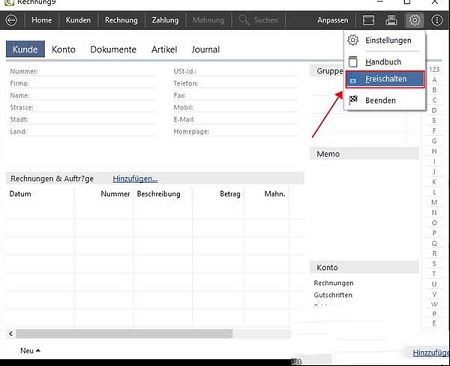
Task: Click the Mahnung toolbar item
Action: pos(208,20)
